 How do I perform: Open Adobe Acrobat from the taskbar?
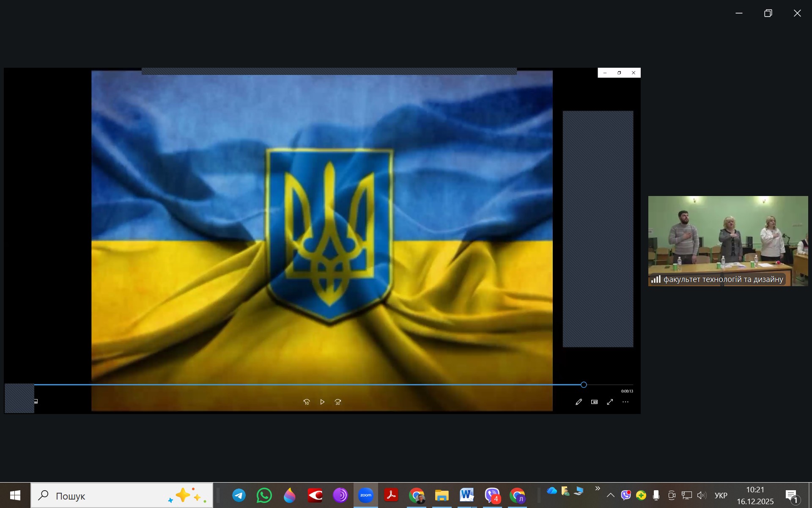pyautogui.click(x=391, y=495)
